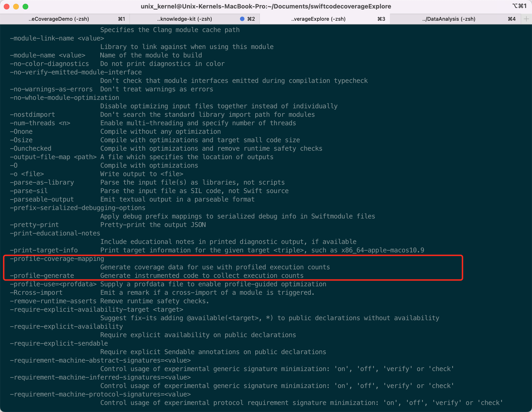This screenshot has width=532, height=412.
Task: Switch to the ..eCoverageDemo (-zsh) tab
Action: pyautogui.click(x=65, y=19)
